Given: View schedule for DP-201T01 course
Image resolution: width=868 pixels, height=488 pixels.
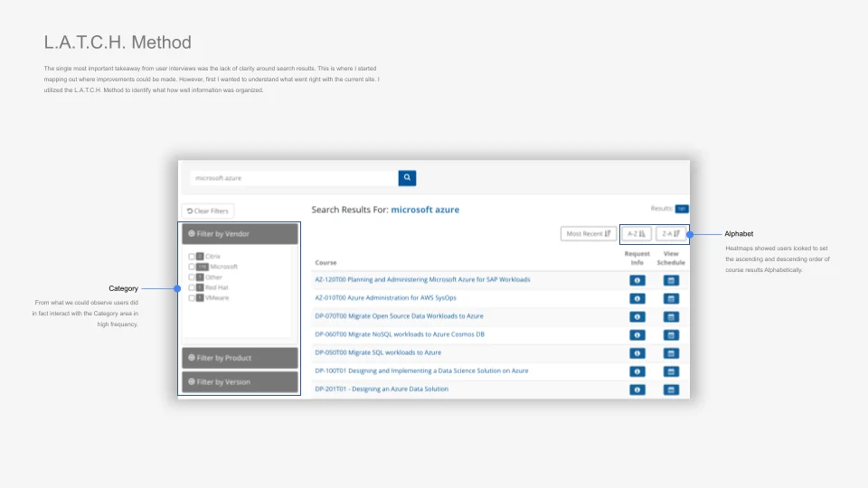Looking at the screenshot, I should [x=671, y=390].
